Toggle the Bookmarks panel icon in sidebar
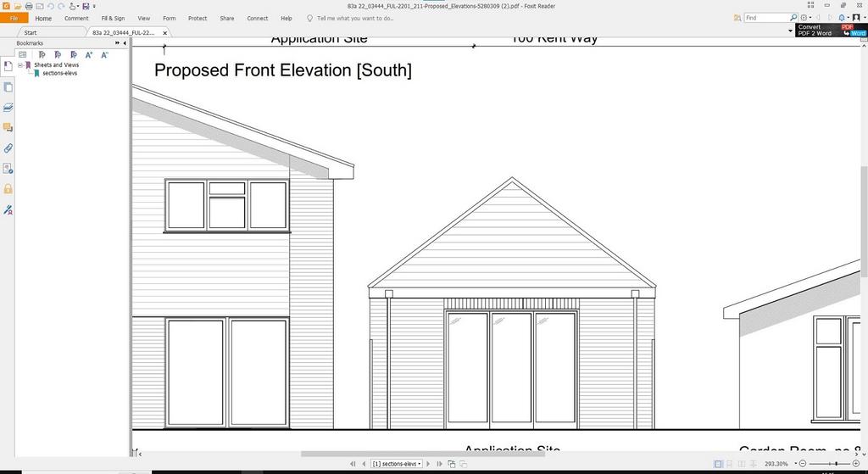The height and width of the screenshot is (474, 868). pos(8,67)
